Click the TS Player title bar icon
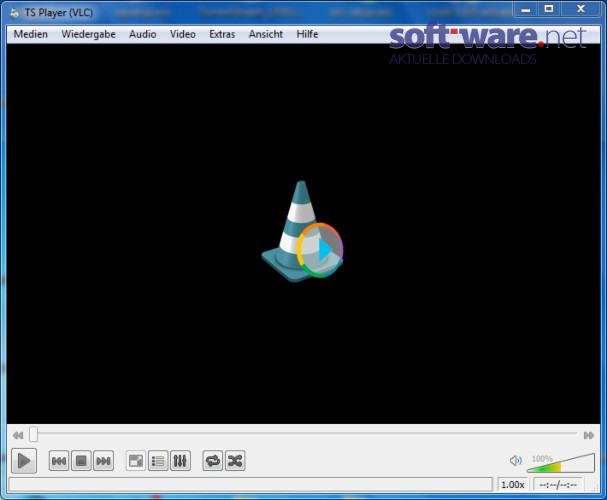 (x=15, y=13)
